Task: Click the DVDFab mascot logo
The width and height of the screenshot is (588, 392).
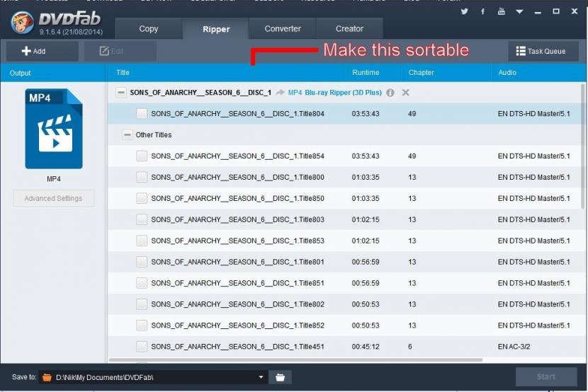Action: pos(22,22)
